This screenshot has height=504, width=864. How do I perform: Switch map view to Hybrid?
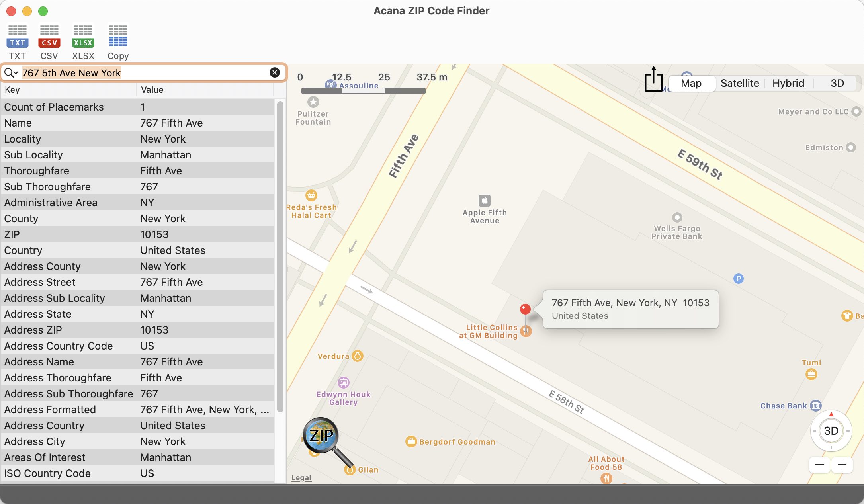click(x=788, y=83)
